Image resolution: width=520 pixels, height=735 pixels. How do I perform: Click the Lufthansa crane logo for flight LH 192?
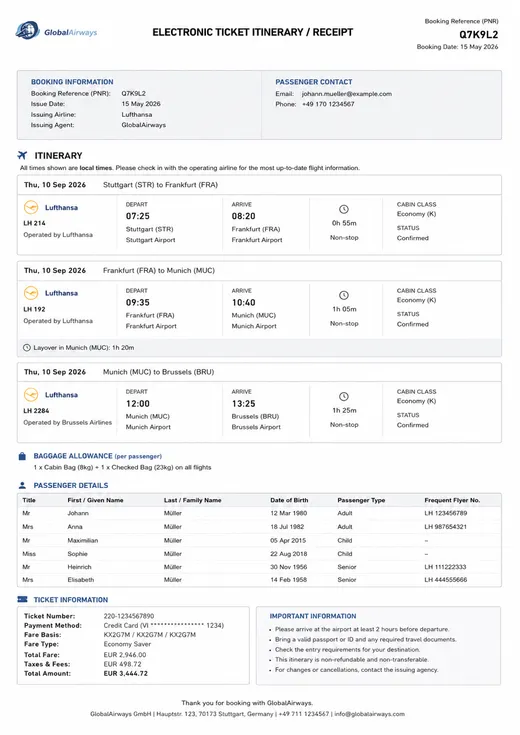coord(31,293)
